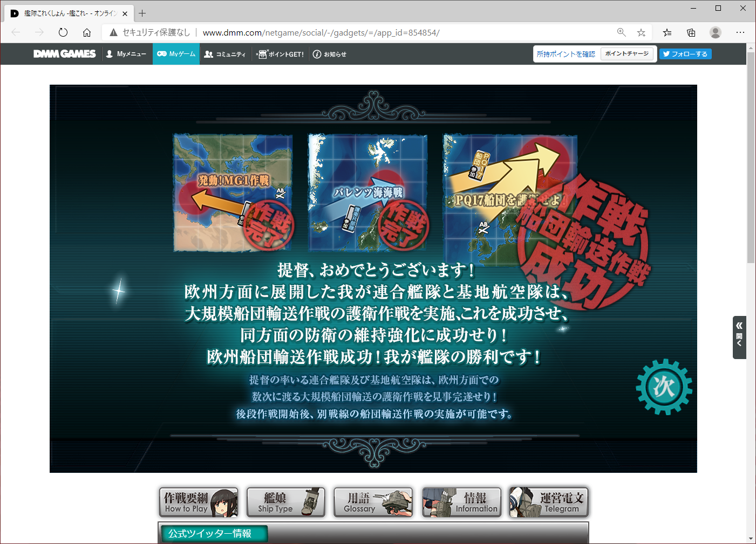The width and height of the screenshot is (756, 544).
Task: Open the 用語 Glossary banner
Action: pos(373,502)
